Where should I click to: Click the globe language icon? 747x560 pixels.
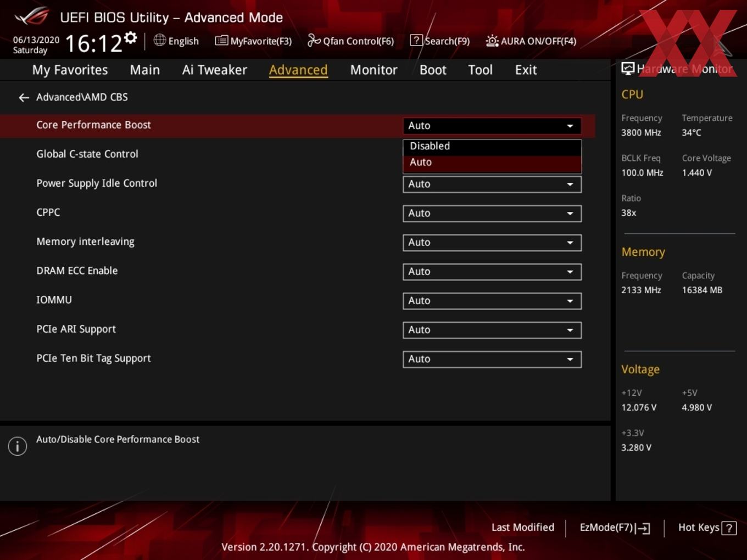[159, 40]
